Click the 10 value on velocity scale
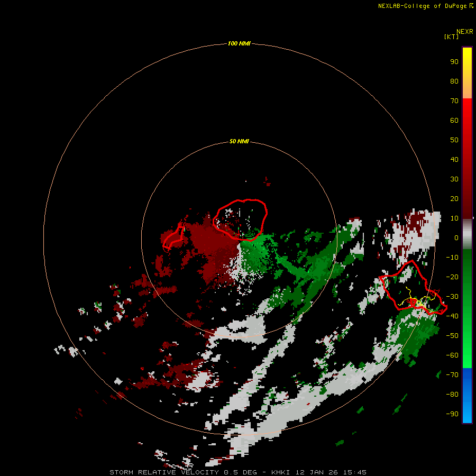Viewport: 476px width, 476px height. click(x=454, y=218)
